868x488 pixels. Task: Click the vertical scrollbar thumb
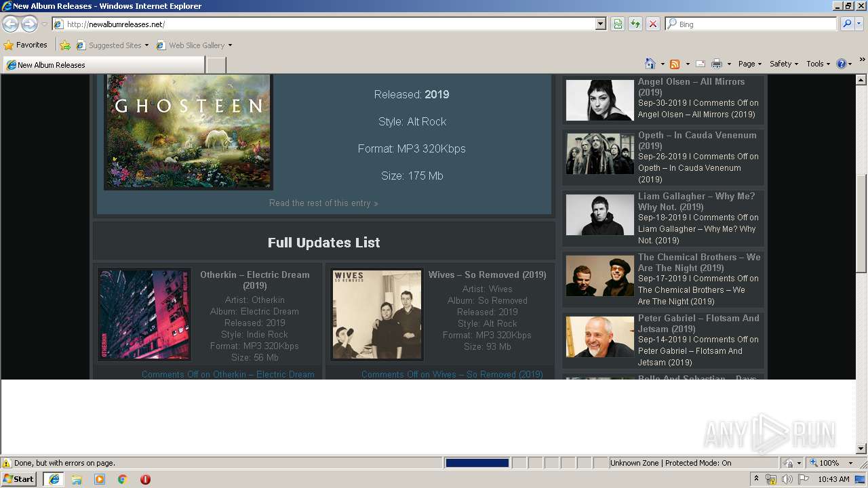coord(861,224)
